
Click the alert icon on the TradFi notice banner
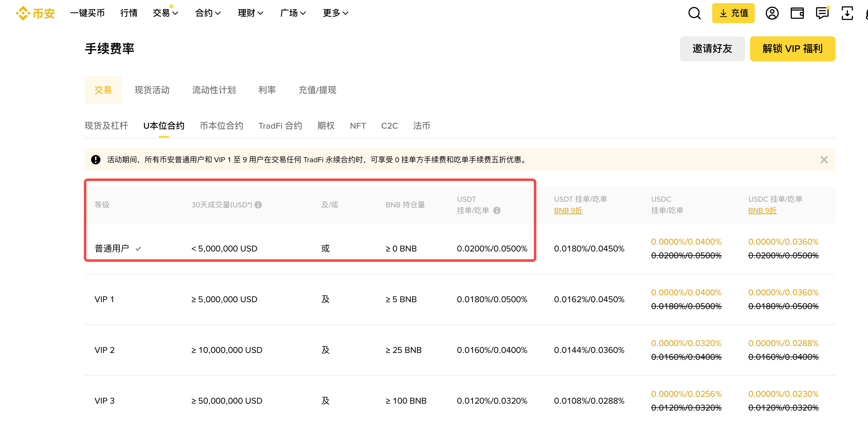click(96, 160)
